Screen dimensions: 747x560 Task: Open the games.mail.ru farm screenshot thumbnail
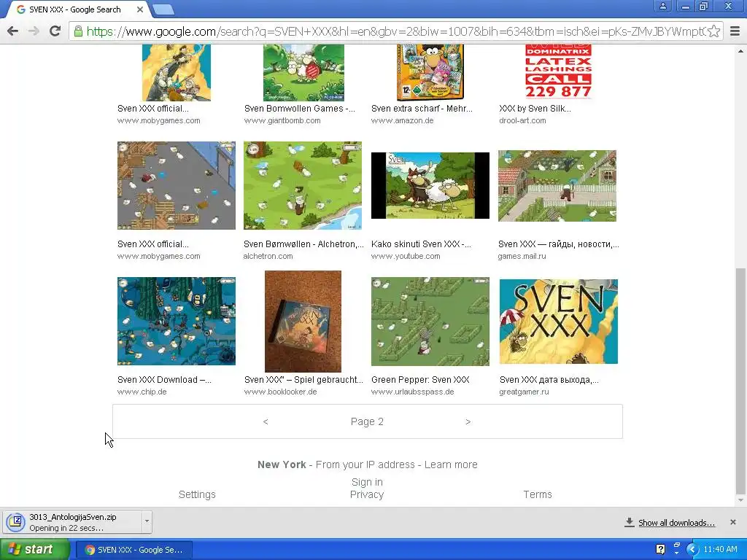click(x=557, y=186)
